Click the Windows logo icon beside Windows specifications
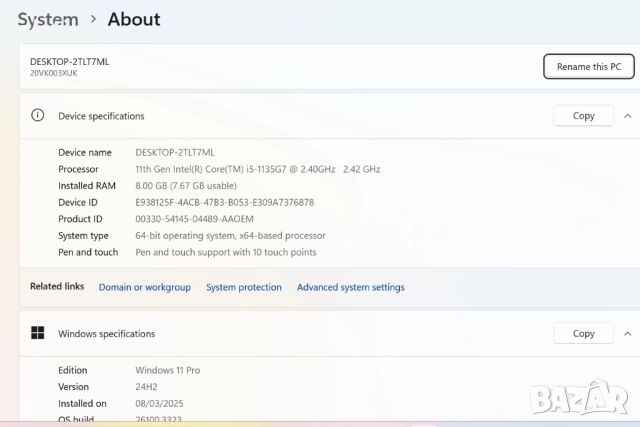 [x=38, y=333]
